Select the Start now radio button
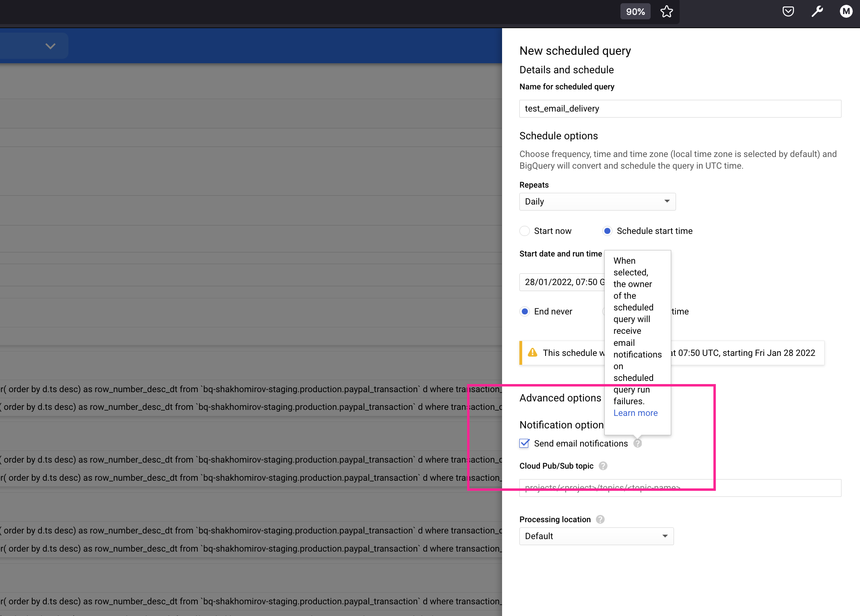Viewport: 860px width, 616px height. 525,231
